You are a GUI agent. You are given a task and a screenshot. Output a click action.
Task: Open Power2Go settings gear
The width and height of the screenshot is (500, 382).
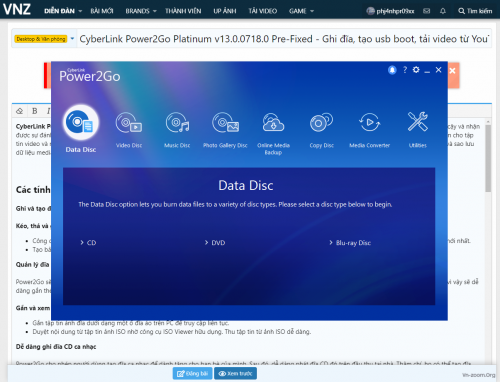(x=416, y=70)
